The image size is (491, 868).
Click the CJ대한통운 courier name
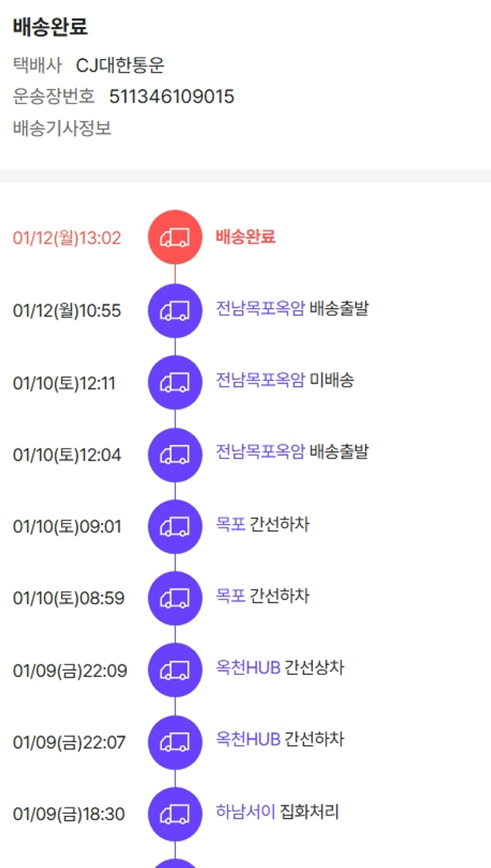[x=120, y=65]
